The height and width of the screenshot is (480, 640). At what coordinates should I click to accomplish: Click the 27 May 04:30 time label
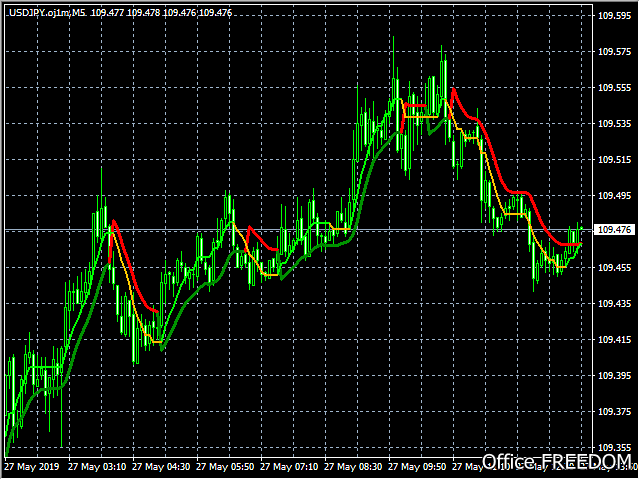(x=161, y=467)
